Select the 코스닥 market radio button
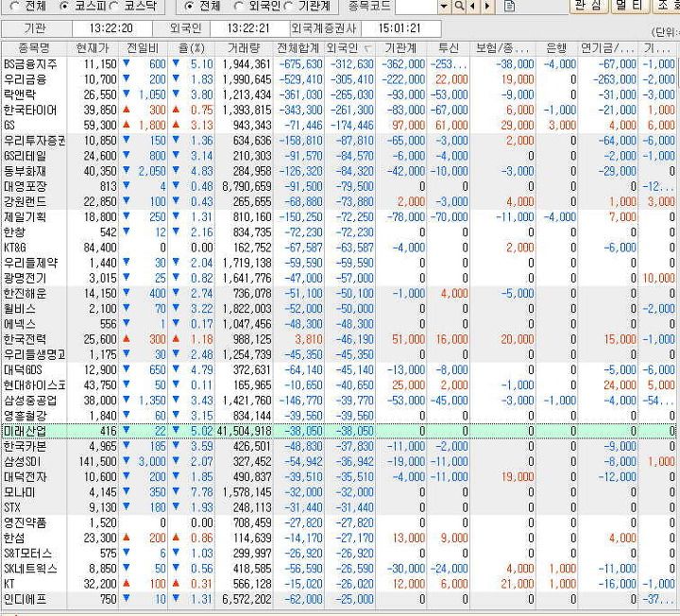 point(114,6)
